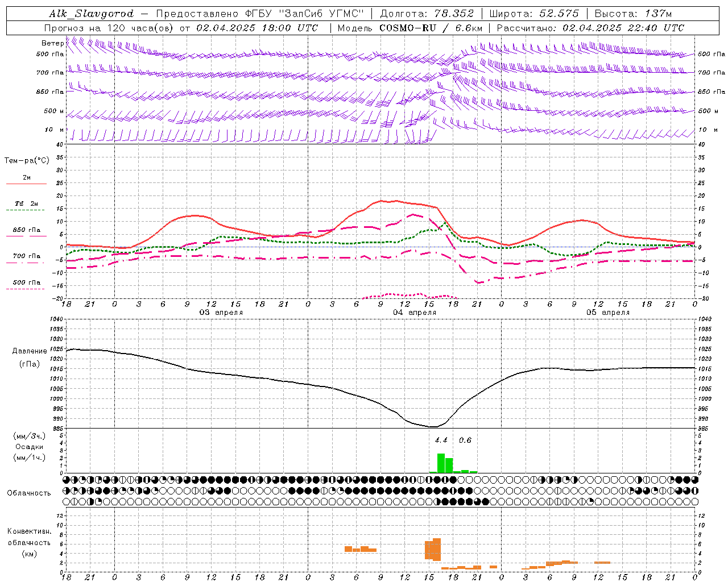Click the station name Alk_Slavgorod in header
Screen dimensions: 728x582
[x=92, y=14]
